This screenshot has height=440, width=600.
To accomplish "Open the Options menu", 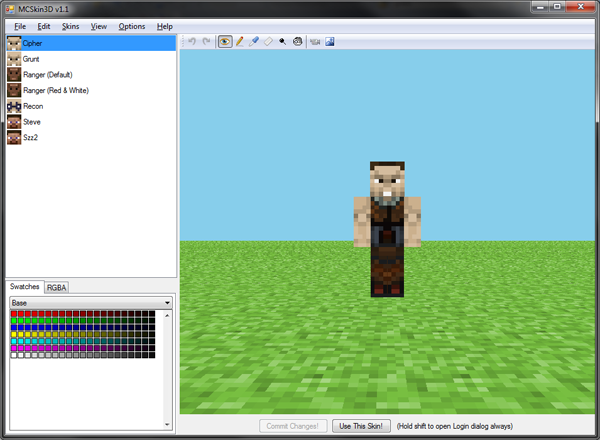I will click(x=131, y=26).
